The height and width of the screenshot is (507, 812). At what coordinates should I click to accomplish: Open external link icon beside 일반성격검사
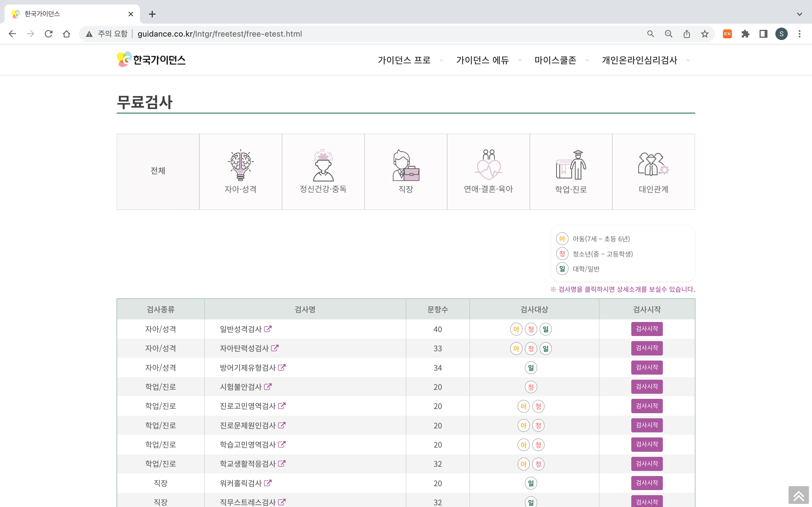tap(268, 329)
